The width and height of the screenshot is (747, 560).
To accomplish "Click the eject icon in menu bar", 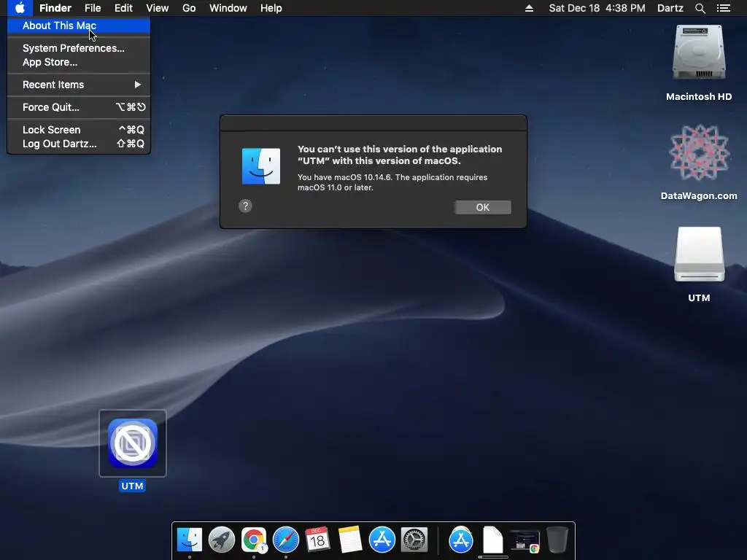I will (529, 8).
